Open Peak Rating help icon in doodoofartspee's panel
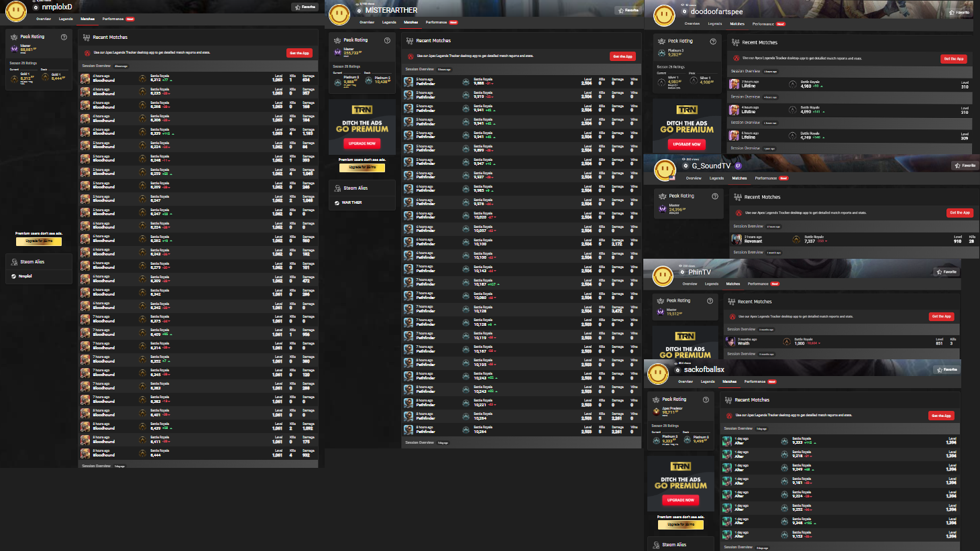 coord(713,42)
